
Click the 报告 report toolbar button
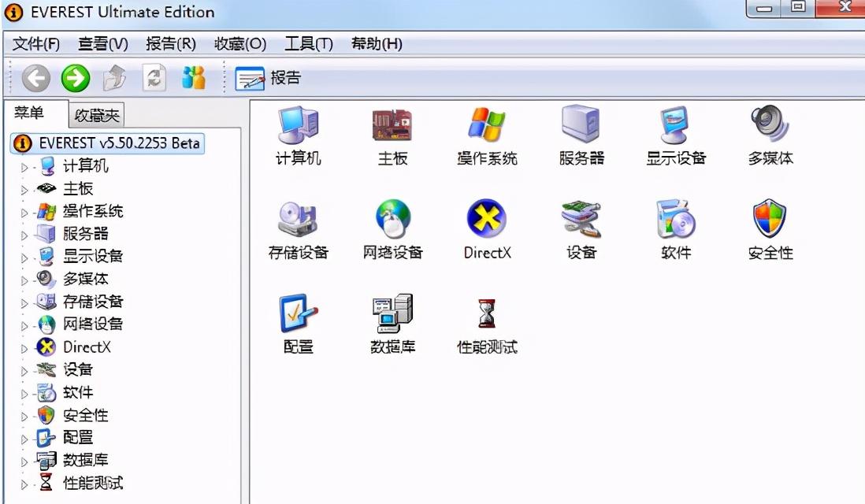268,78
